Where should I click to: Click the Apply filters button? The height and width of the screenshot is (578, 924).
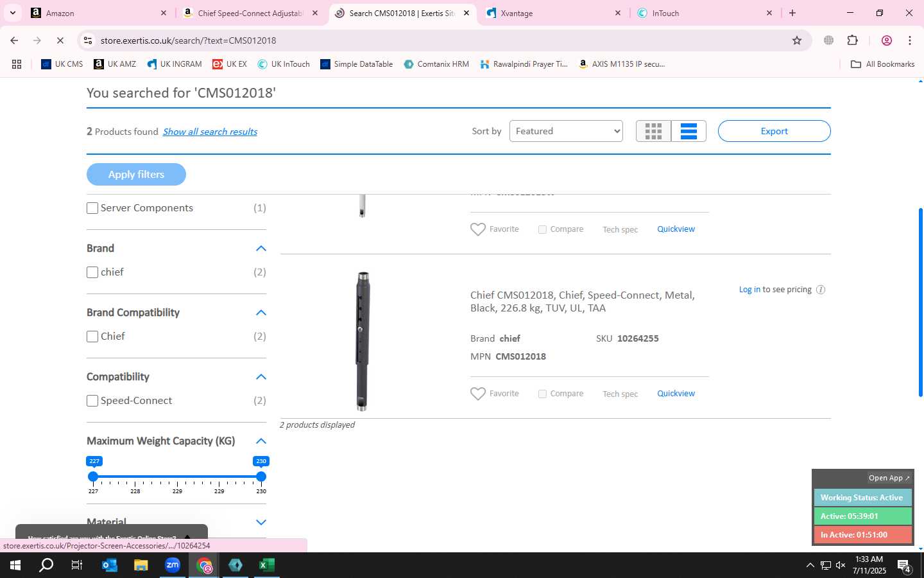tap(136, 175)
